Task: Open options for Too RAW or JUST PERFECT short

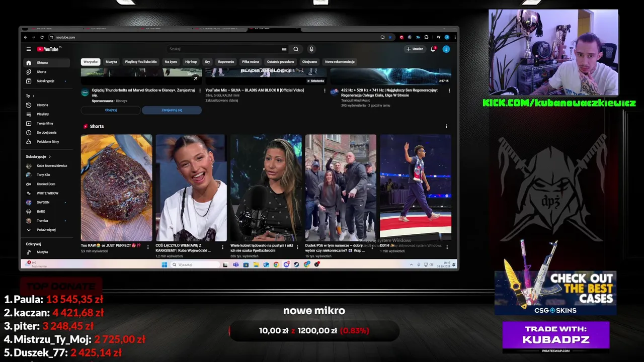Action: 148,247
